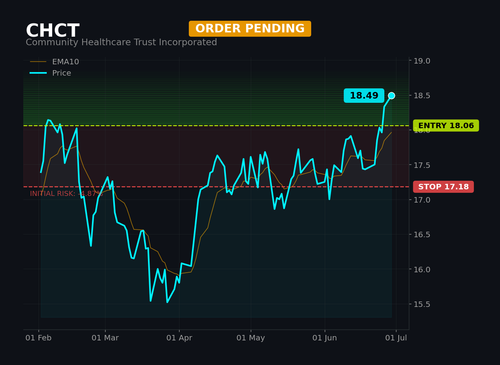The image size is (500, 365).
Task: Click the 17.0 y-axis tick label
Action: (422, 200)
